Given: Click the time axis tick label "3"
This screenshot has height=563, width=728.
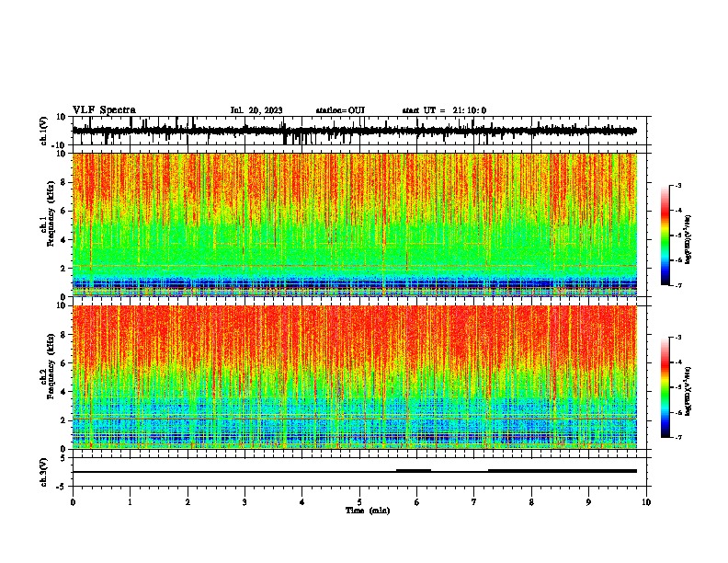Looking at the screenshot, I should [x=245, y=502].
